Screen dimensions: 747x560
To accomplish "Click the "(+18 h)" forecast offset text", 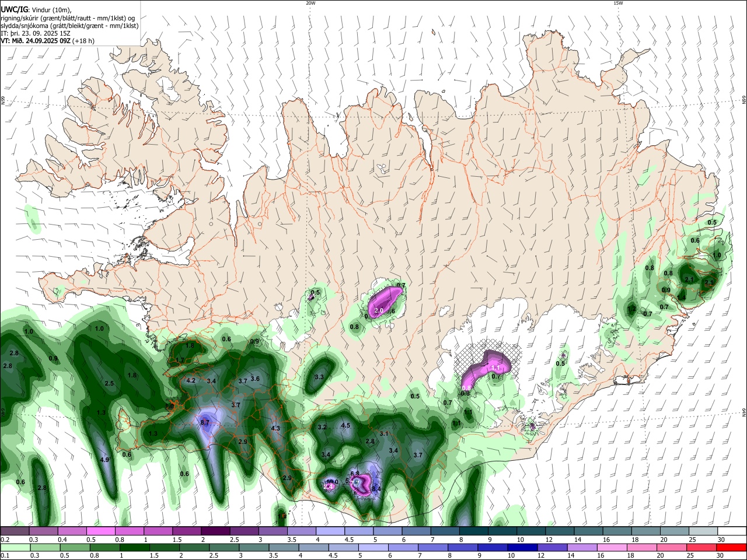I will coord(84,41).
